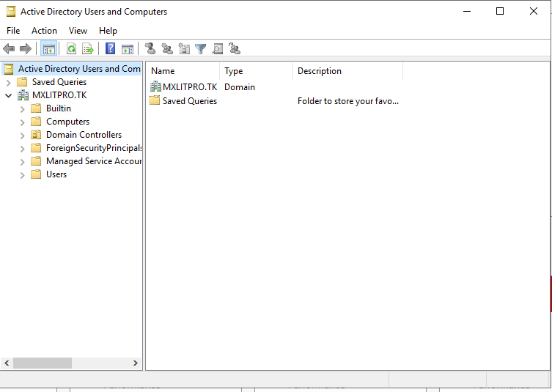Refresh the console view
The width and height of the screenshot is (552, 392).
point(71,49)
